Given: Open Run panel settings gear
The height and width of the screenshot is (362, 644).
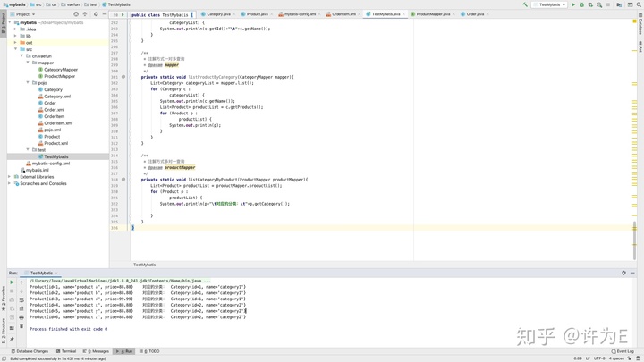Looking at the screenshot, I should 624,273.
